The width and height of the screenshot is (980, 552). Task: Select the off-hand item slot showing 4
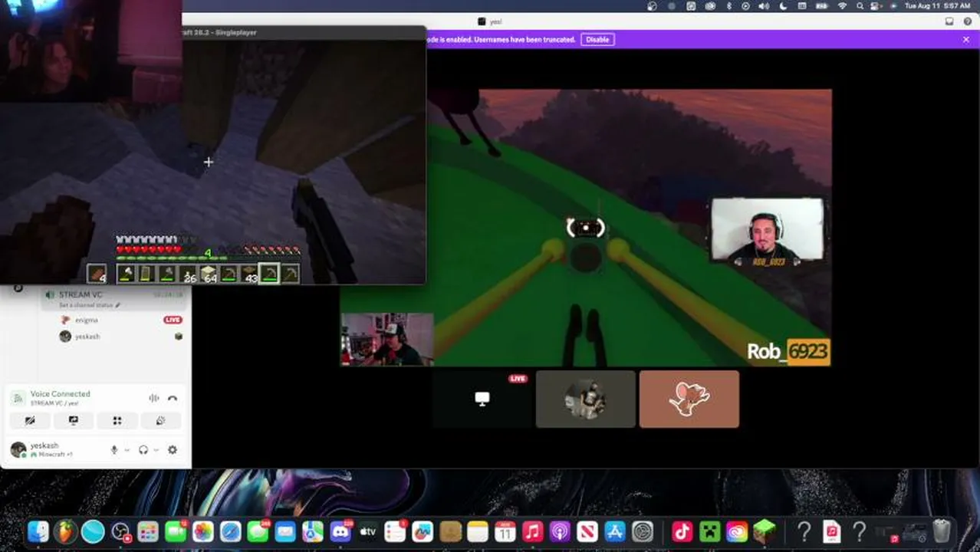97,273
